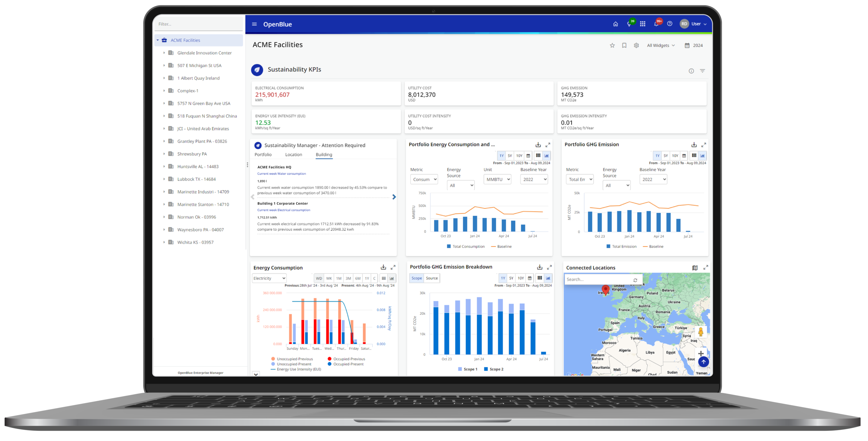Set the Portfolio Energy Consumption range to 5Y
868x441 pixels.
point(510,156)
